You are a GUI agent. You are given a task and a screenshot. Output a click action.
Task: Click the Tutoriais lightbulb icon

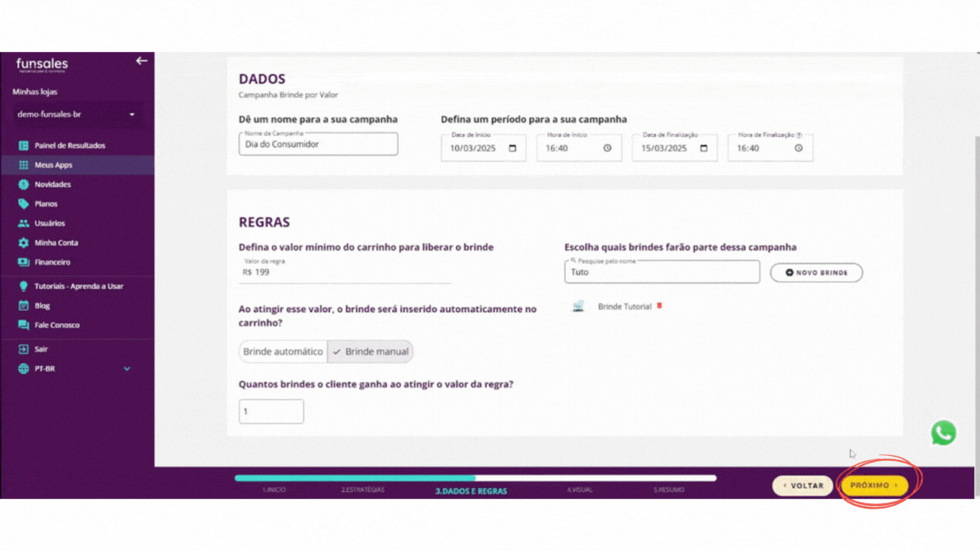[23, 286]
